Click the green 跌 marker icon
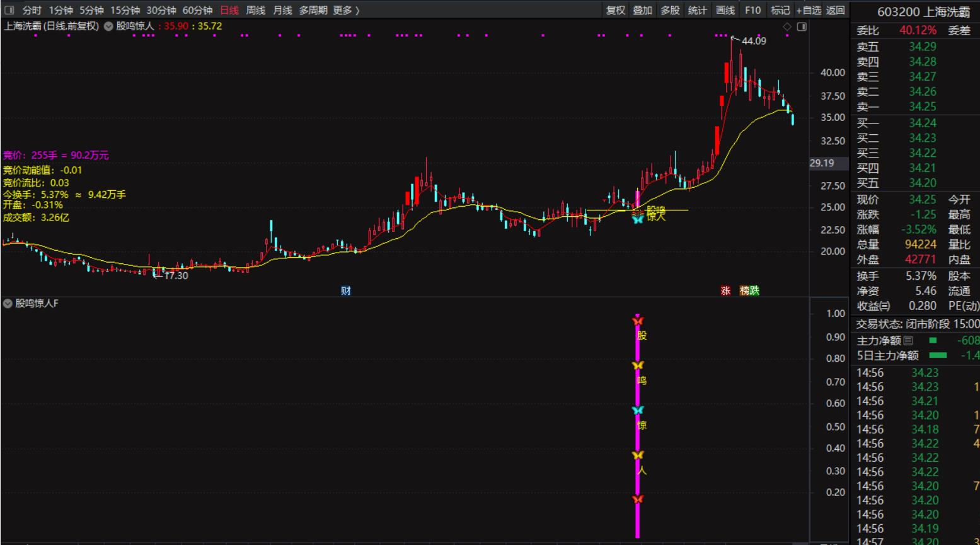This screenshot has width=980, height=545. (754, 290)
